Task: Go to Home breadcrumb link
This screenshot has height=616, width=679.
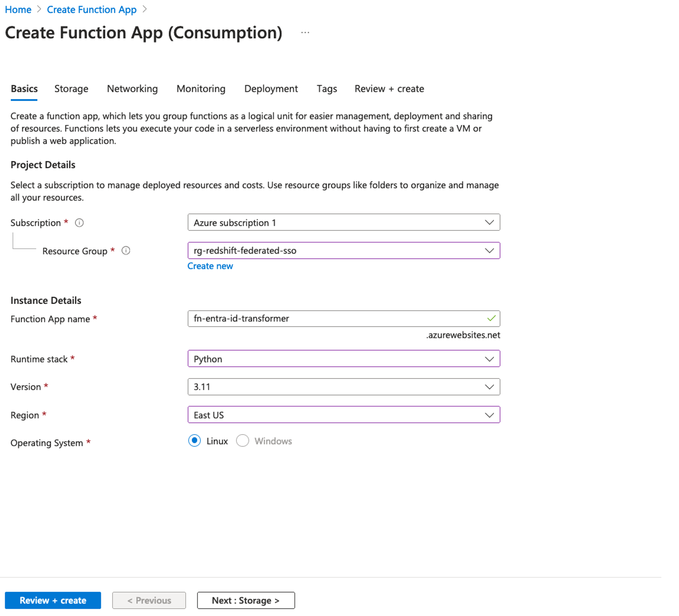Action: tap(18, 9)
